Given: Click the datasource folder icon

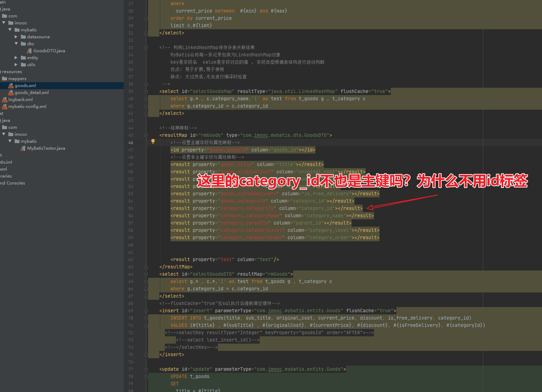Looking at the screenshot, I should point(23,37).
